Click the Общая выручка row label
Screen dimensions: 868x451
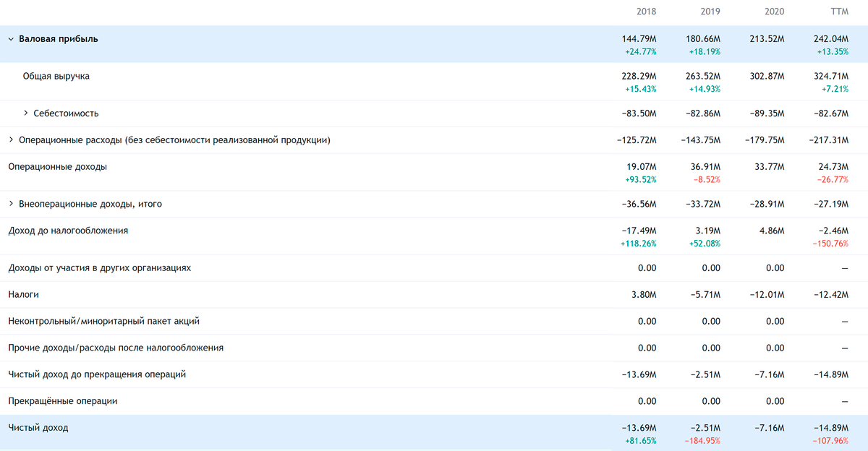tap(56, 76)
